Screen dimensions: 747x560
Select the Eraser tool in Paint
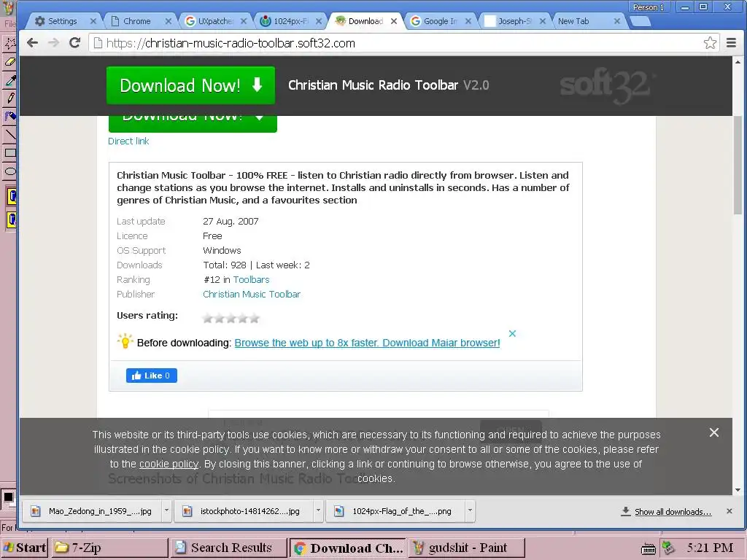point(9,61)
